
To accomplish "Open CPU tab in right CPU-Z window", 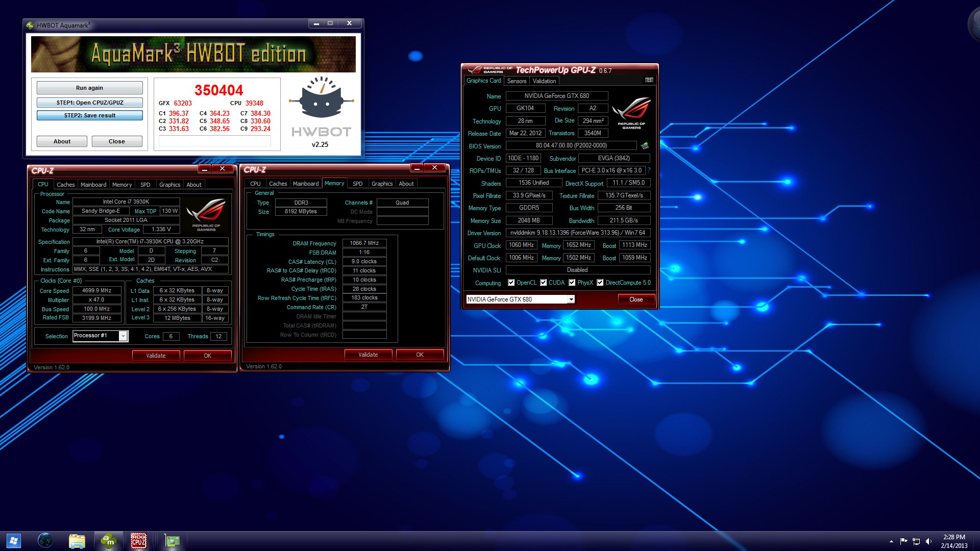I will pos(255,184).
